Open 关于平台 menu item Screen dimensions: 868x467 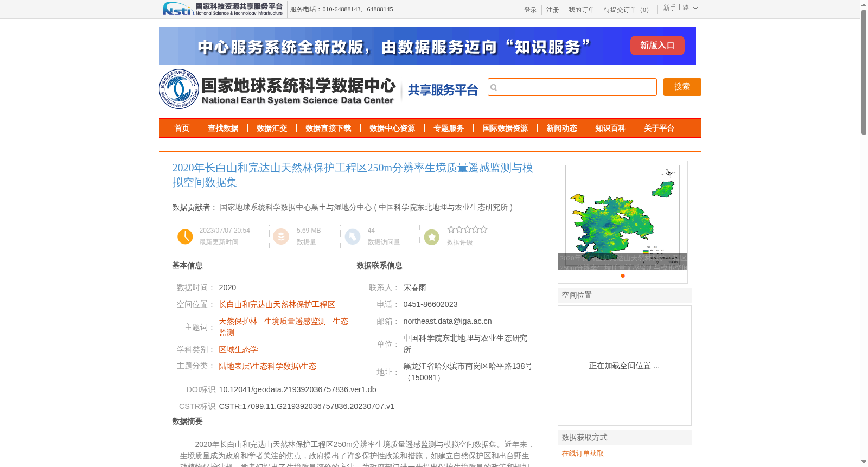(x=659, y=129)
